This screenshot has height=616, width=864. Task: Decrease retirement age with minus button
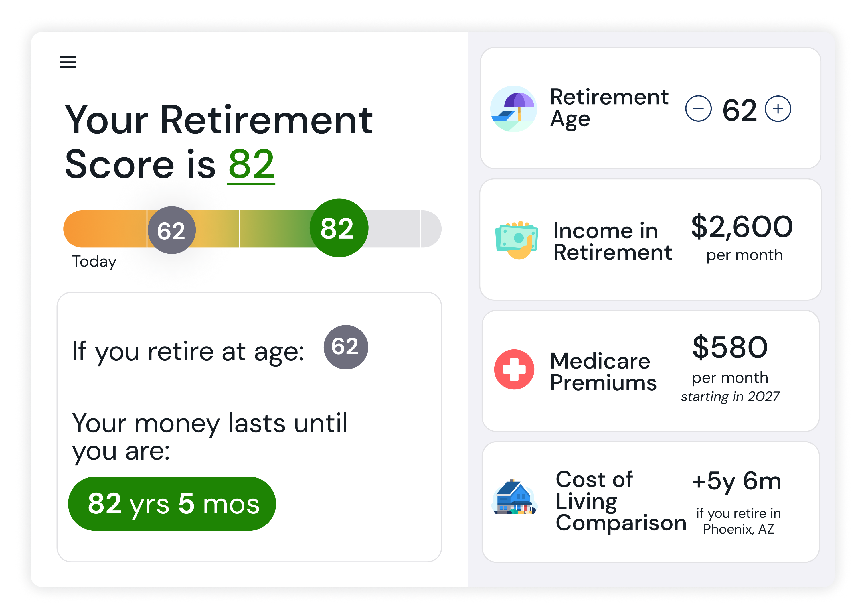point(698,109)
